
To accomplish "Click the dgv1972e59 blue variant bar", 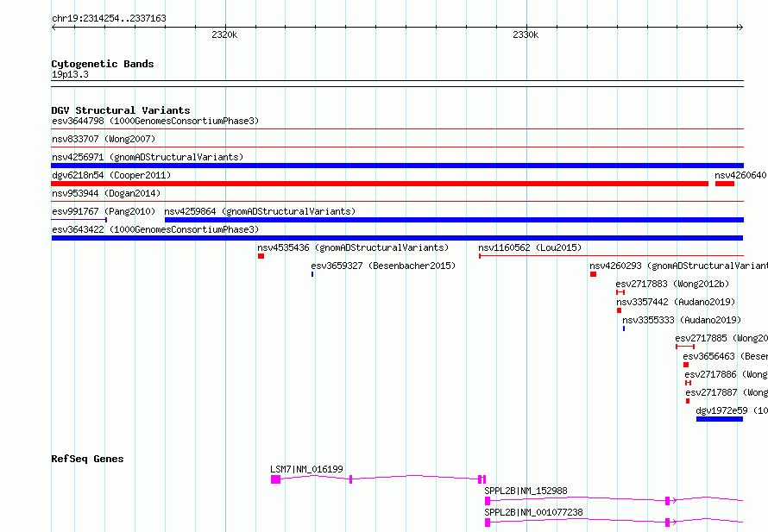I will pyautogui.click(x=720, y=419).
